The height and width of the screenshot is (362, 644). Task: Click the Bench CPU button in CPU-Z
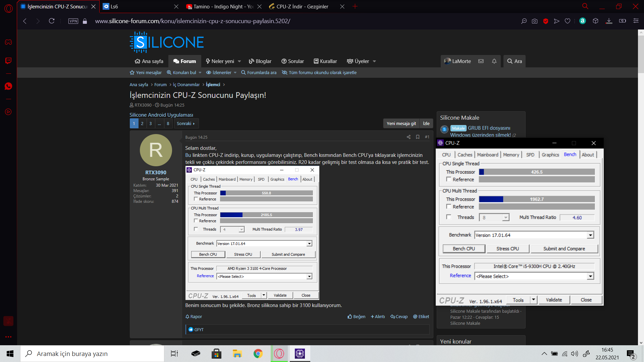coord(464,249)
